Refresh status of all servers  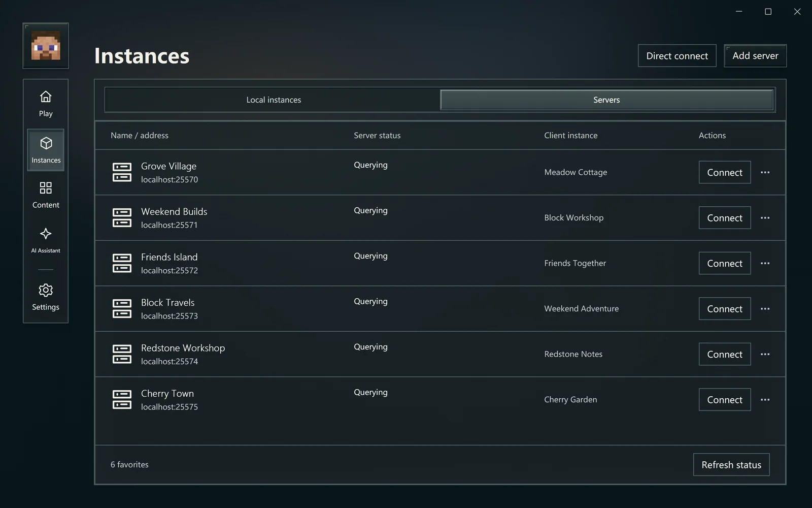point(731,465)
